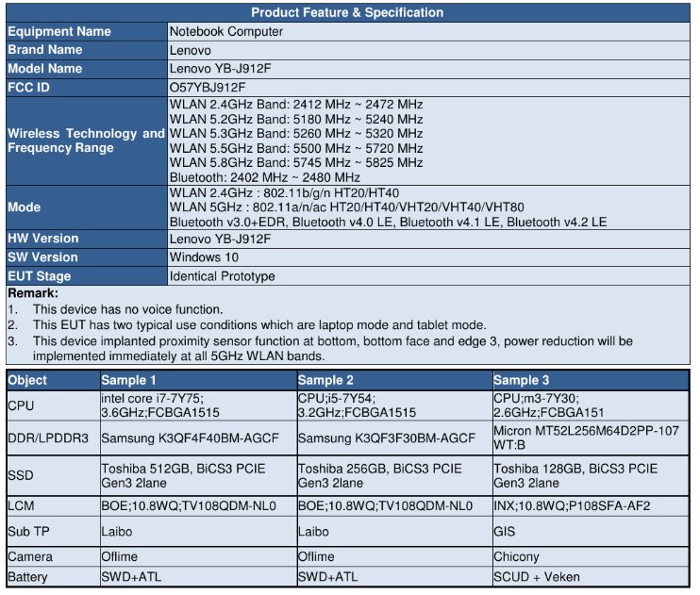This screenshot has height=595, width=700.
Task: Select the 'Samsung K3QF3F30BM-AGCF' cell
Action: [x=395, y=438]
